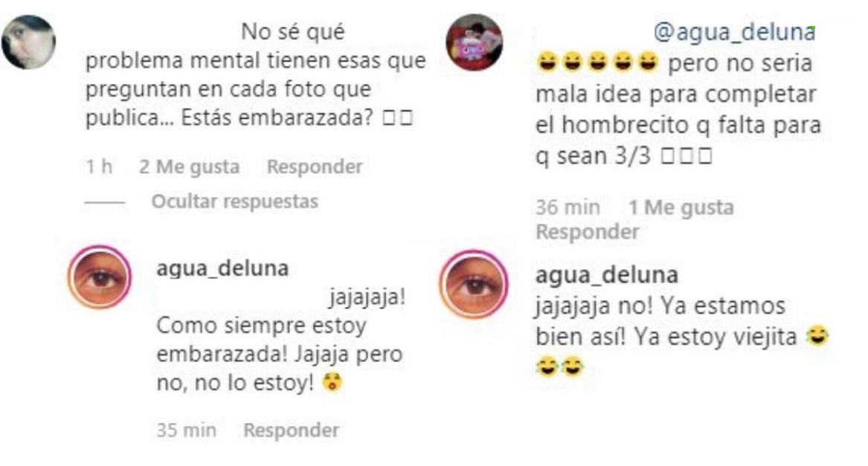Click the 36 min timestamp
868x466 pixels.
(568, 207)
